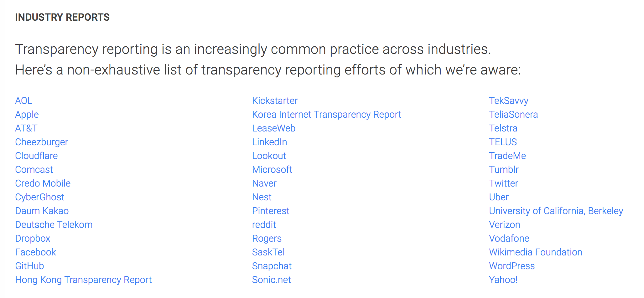Viewport: 644px width, 298px height.
Task: Select the Cheezburger link
Action: [41, 142]
